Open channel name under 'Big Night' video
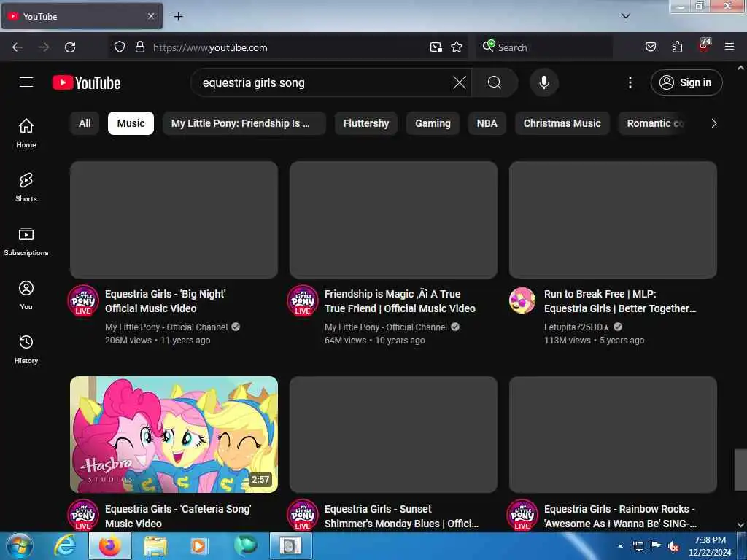Viewport: 747px width, 560px height. pos(166,327)
